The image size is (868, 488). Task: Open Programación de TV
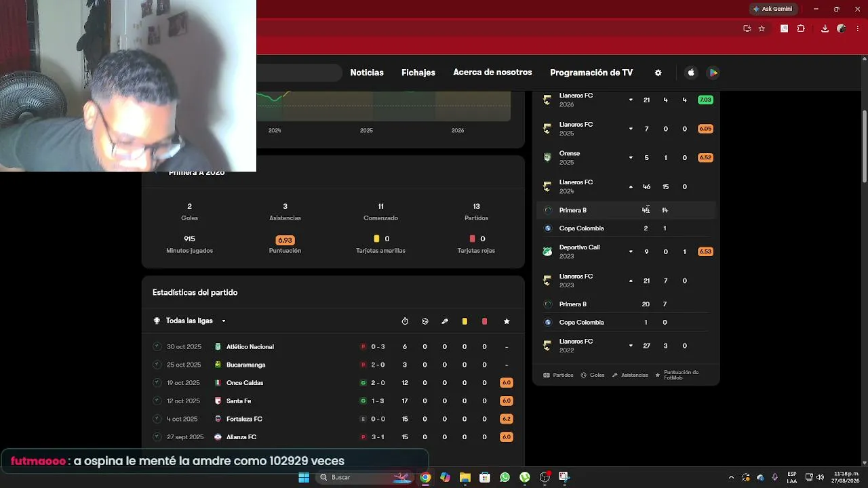click(x=591, y=73)
